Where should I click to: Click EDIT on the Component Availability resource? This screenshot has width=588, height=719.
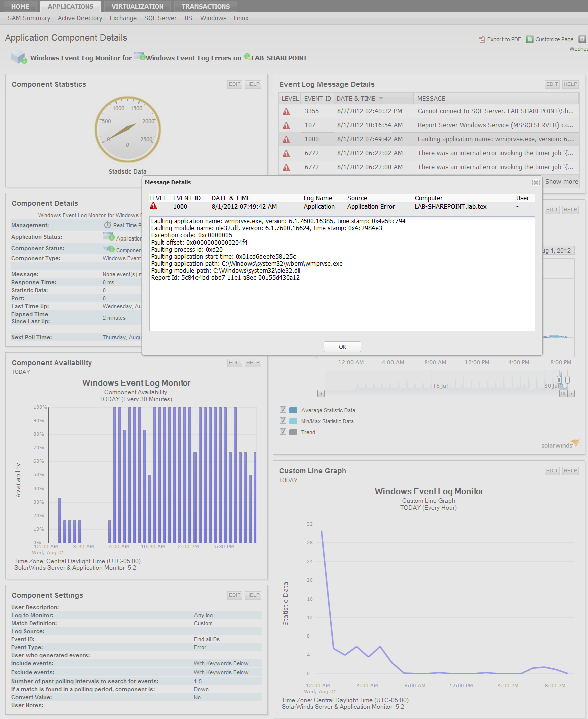coord(234,362)
